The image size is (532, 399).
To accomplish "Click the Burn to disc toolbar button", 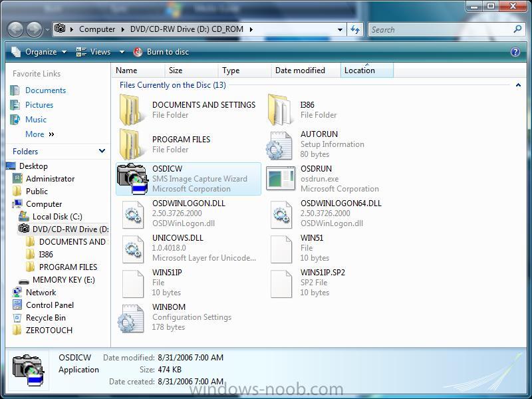I will 162,52.
